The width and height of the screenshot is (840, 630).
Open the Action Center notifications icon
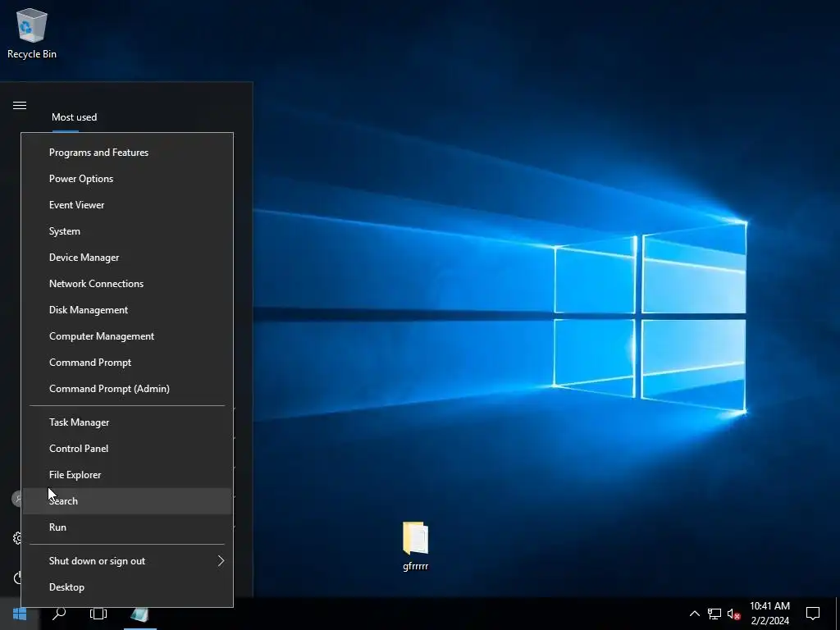(813, 614)
